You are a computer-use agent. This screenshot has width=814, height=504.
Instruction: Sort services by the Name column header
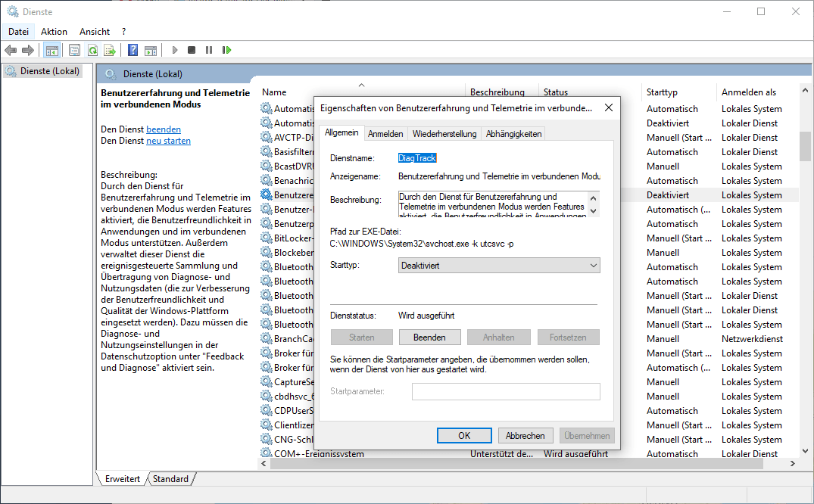coord(274,92)
